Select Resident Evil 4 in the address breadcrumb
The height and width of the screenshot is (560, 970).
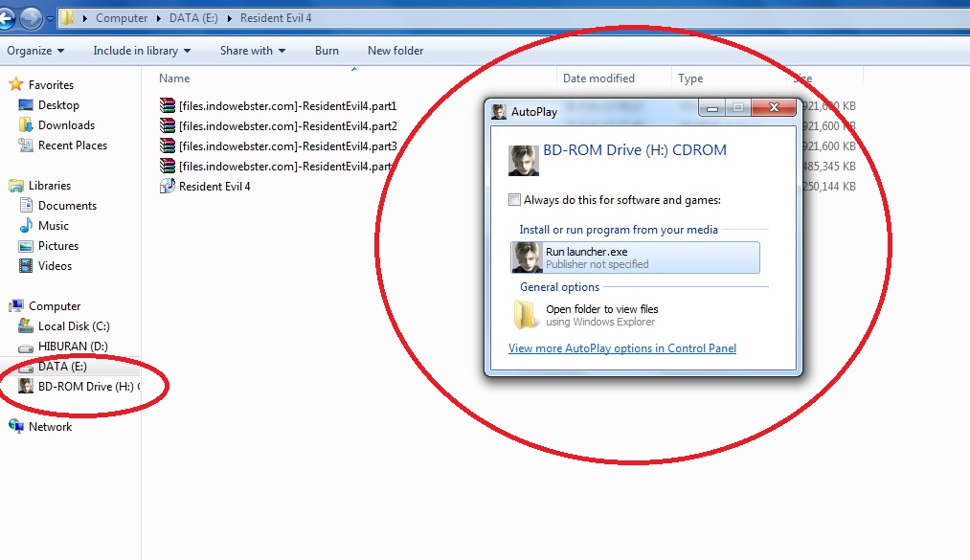click(x=276, y=18)
